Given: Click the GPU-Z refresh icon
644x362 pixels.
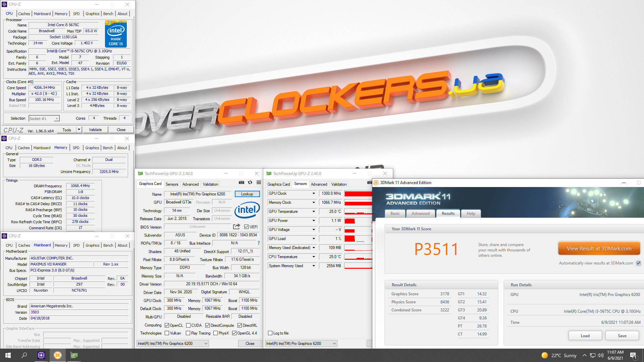Looking at the screenshot, I should click(250, 183).
